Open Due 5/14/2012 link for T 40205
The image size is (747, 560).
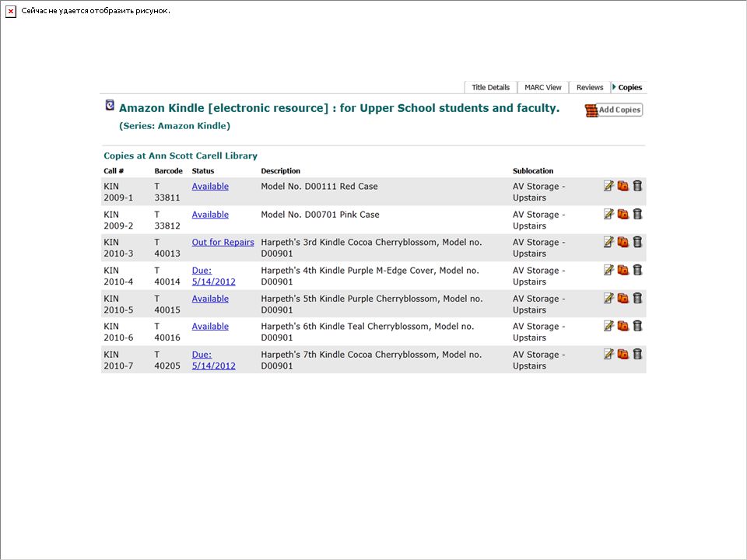tap(213, 360)
